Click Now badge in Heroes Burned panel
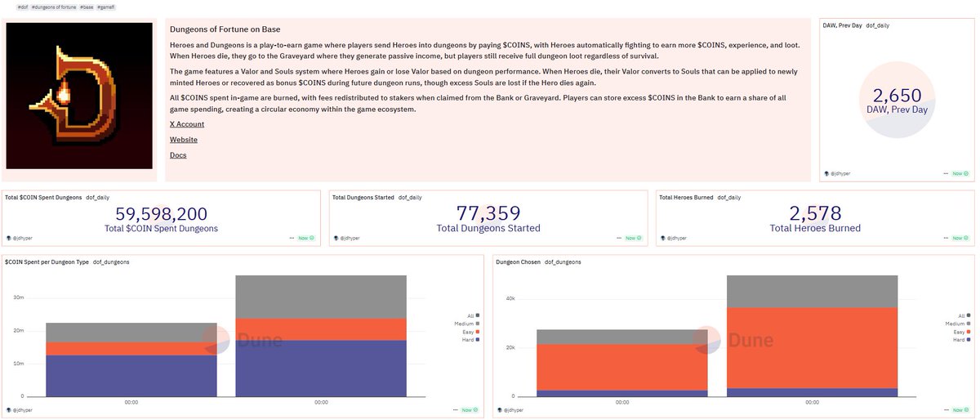This screenshot has width=980, height=420. (x=960, y=238)
